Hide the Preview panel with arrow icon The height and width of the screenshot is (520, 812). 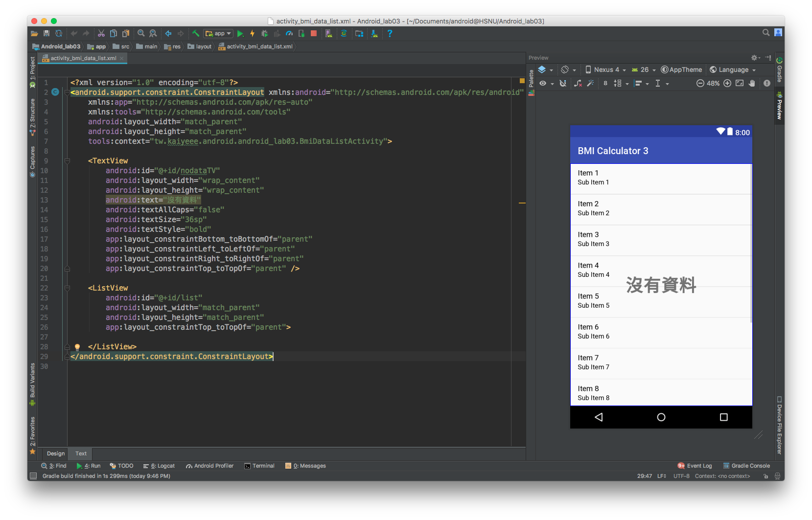click(768, 58)
